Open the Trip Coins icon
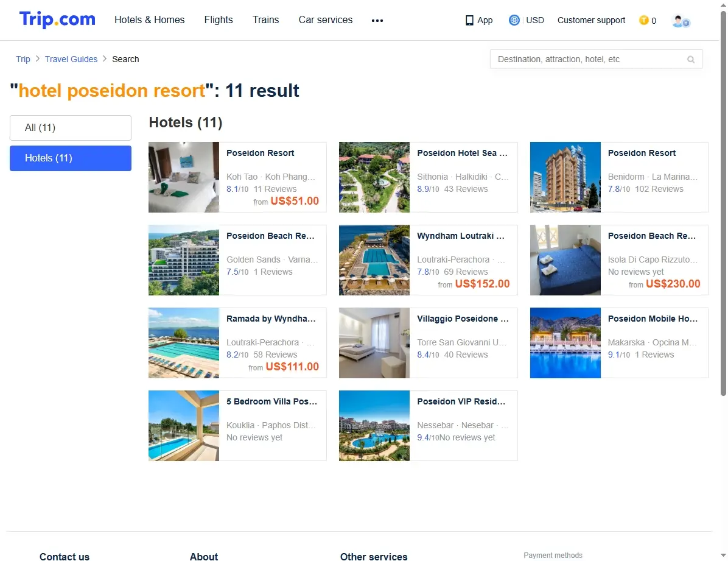This screenshot has height=561, width=728. pos(643,20)
